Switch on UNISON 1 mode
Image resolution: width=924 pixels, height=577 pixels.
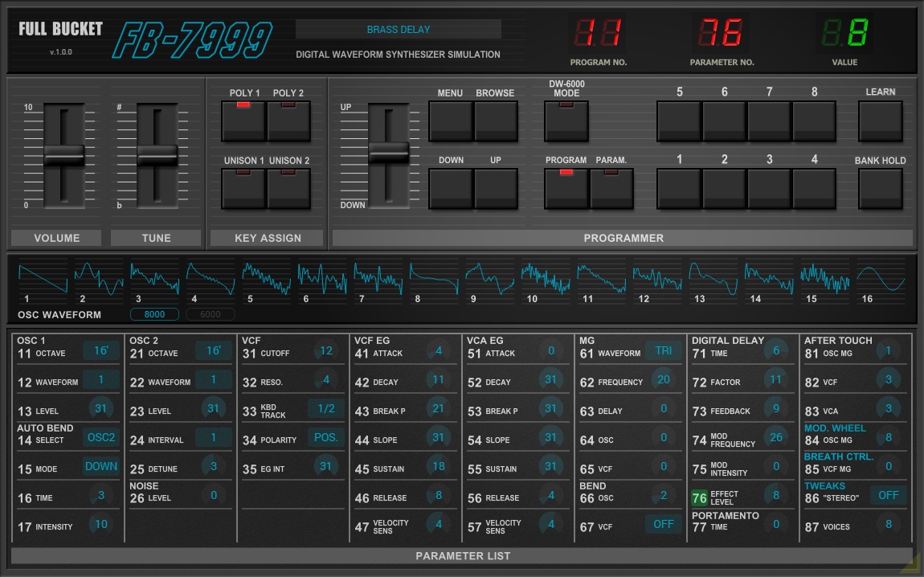(x=243, y=188)
